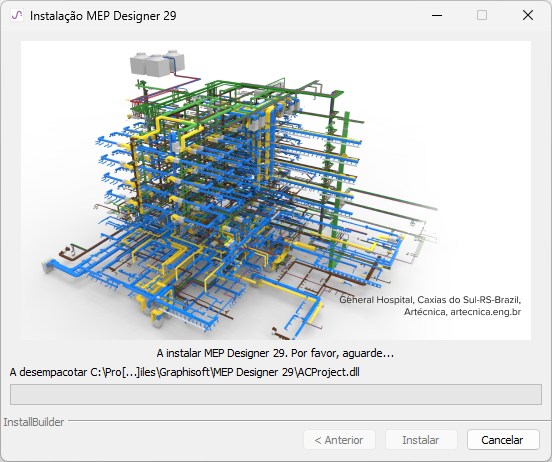The width and height of the screenshot is (552, 462).
Task: Click the installation progress bar
Action: click(276, 394)
